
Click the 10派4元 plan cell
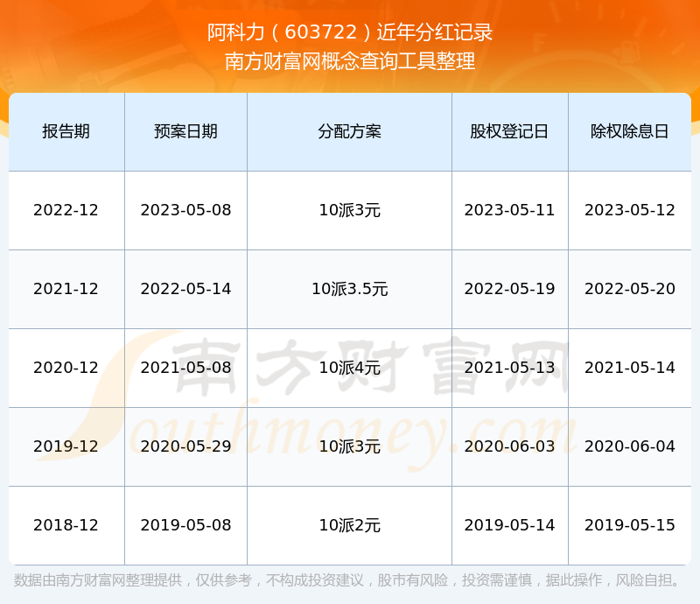349,368
